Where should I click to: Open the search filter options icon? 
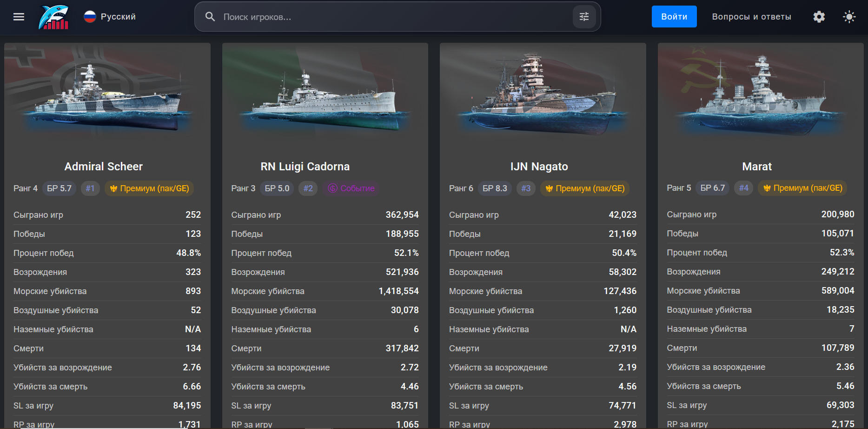pyautogui.click(x=584, y=17)
